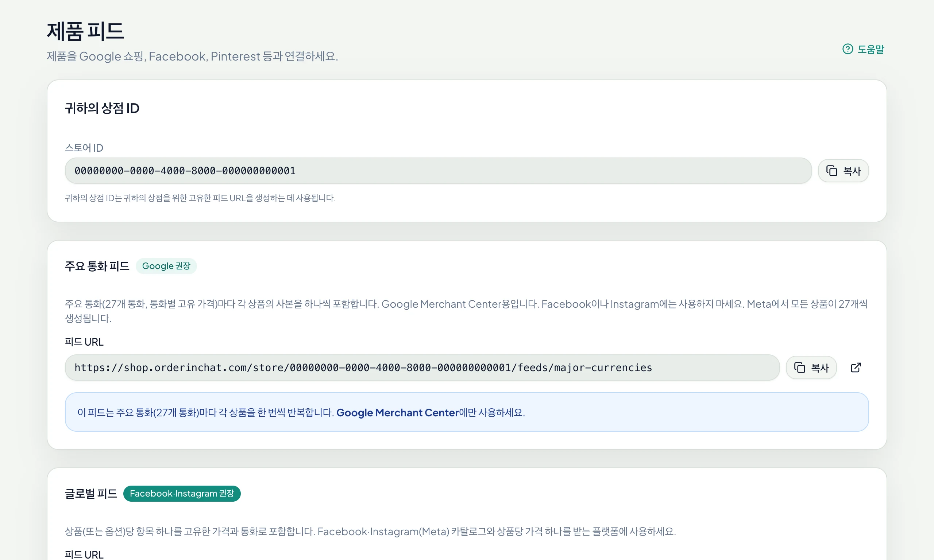Viewport: 934px width, 560px height.
Task: Click the major-currencies feed URL field
Action: point(422,367)
